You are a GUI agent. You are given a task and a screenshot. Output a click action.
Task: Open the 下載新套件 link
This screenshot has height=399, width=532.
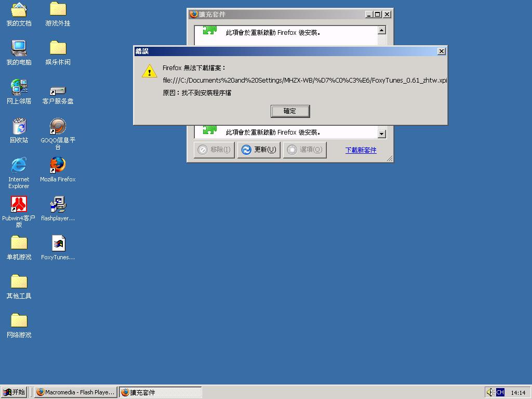(361, 150)
